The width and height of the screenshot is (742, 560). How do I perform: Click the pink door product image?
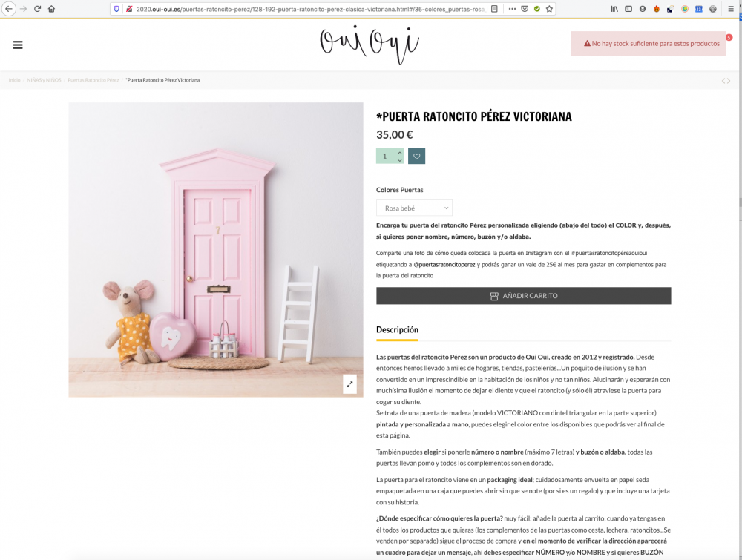[216, 250]
